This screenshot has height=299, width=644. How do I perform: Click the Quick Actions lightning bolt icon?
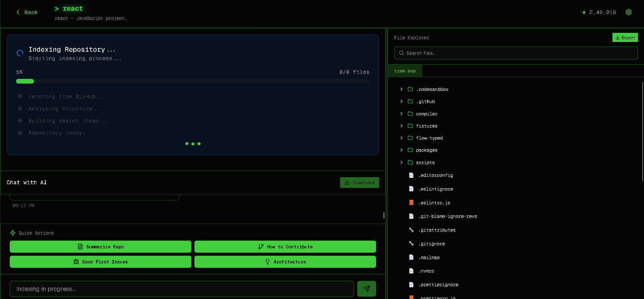coord(13,233)
